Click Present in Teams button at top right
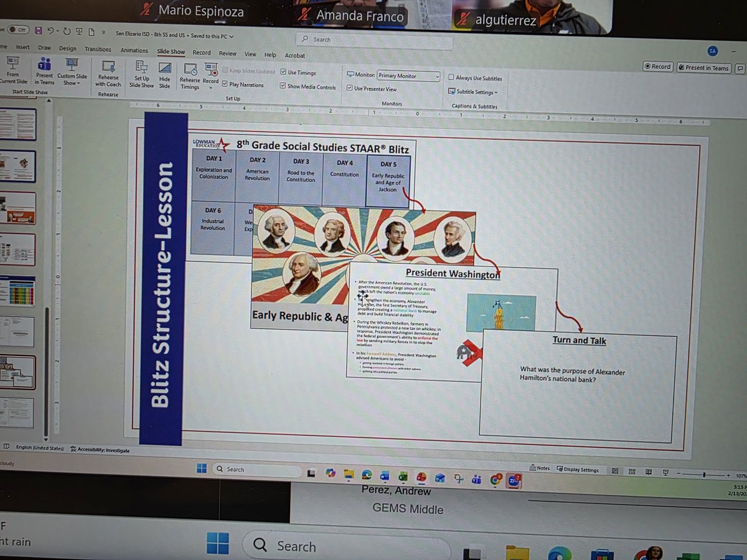 pos(703,68)
